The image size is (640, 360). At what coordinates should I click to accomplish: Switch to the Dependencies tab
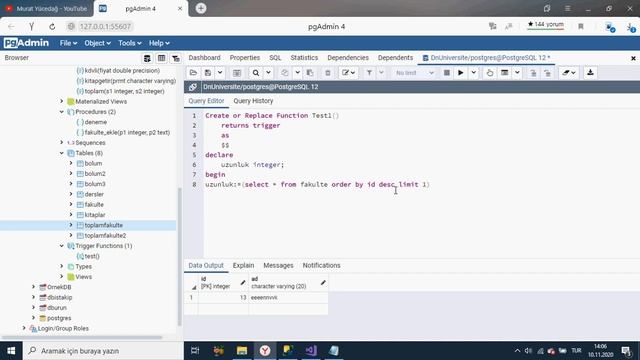[348, 58]
